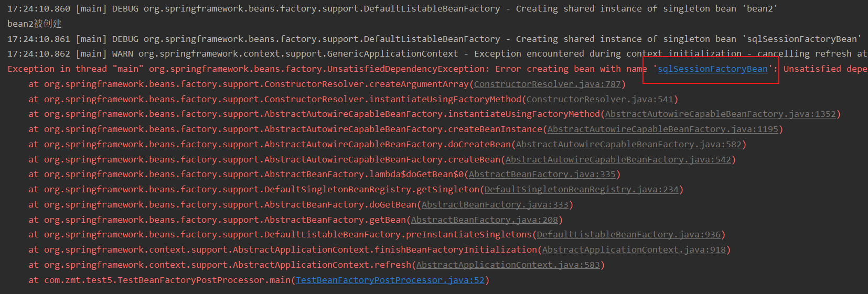Screen dimensions: 868x294
Task: Open AbstractApplicationContext.java:918 link
Action: pyautogui.click(x=634, y=250)
